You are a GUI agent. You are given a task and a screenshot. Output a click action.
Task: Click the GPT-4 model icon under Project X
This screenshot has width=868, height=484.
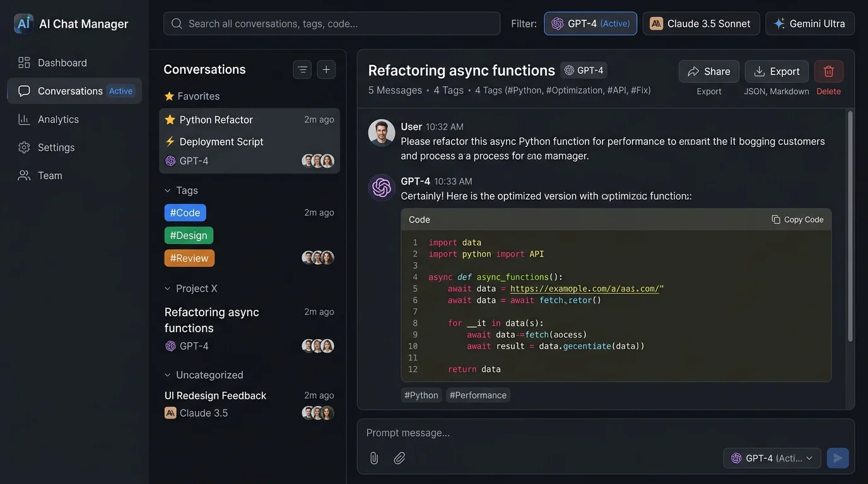[170, 346]
